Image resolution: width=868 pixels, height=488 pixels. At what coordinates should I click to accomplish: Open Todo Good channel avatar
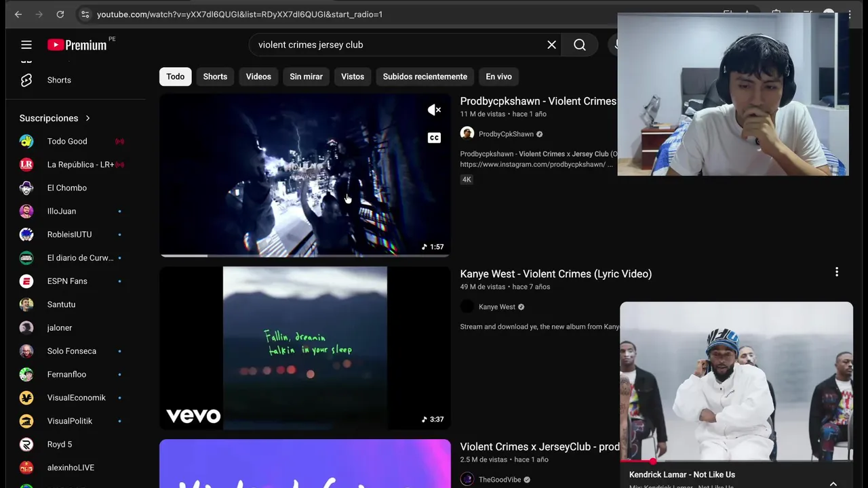point(26,141)
